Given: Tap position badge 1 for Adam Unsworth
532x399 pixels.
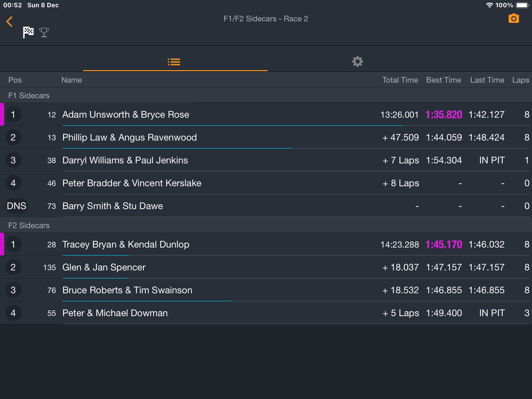Looking at the screenshot, I should pos(13,114).
